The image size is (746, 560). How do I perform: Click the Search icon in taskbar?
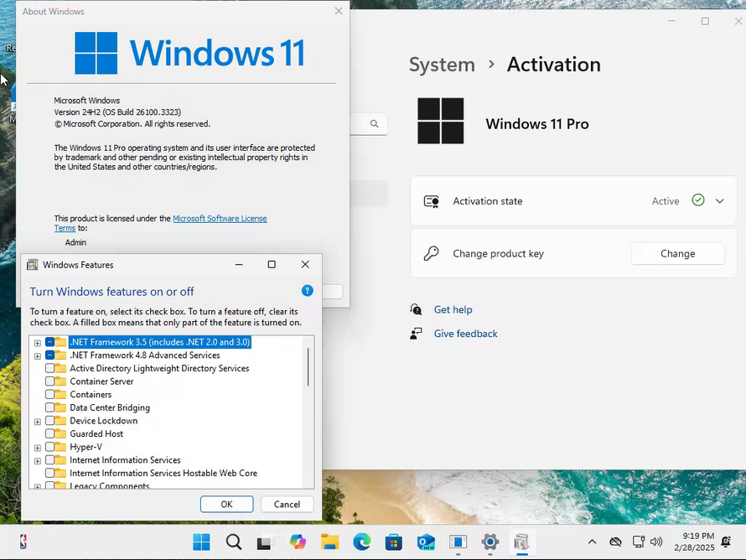coord(234,542)
